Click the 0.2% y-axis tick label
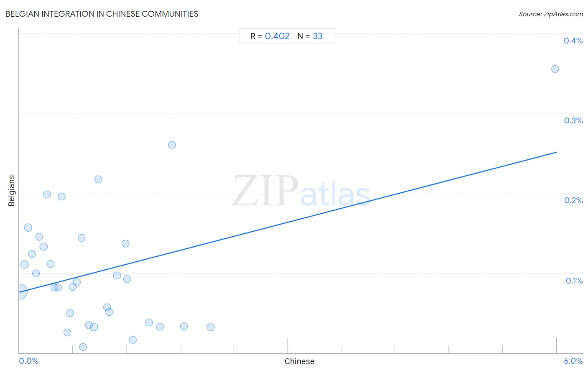588x373 pixels. (573, 200)
